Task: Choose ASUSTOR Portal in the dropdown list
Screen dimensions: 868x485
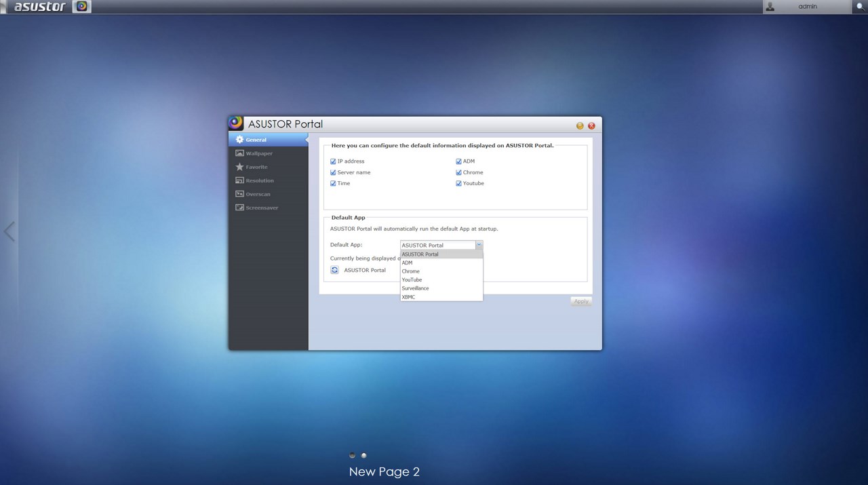Action: pos(441,254)
